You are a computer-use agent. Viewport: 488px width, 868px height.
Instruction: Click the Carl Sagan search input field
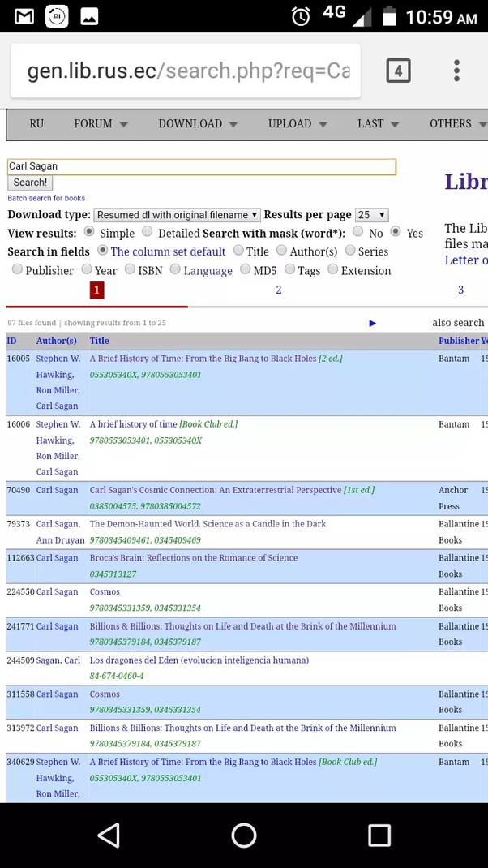[201, 166]
